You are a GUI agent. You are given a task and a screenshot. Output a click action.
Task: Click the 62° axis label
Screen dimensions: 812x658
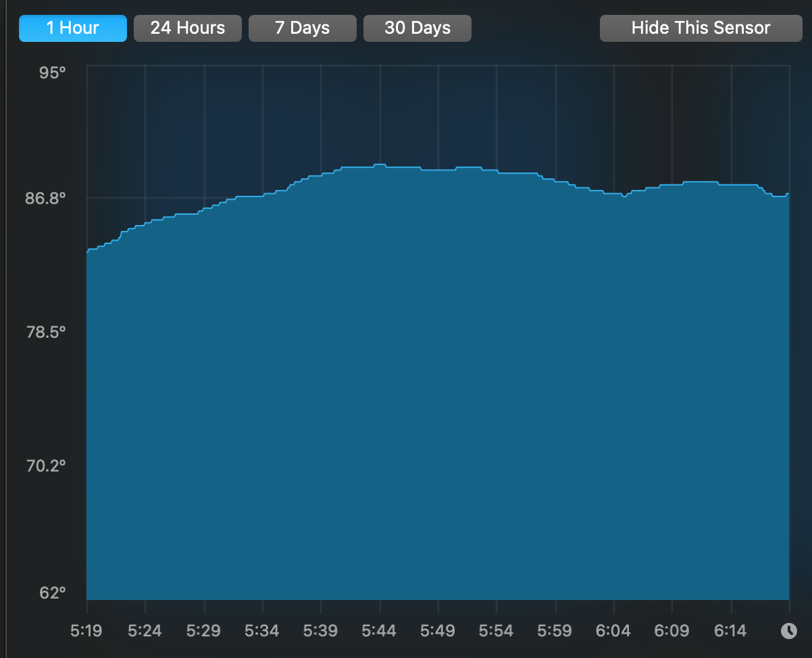coord(53,593)
